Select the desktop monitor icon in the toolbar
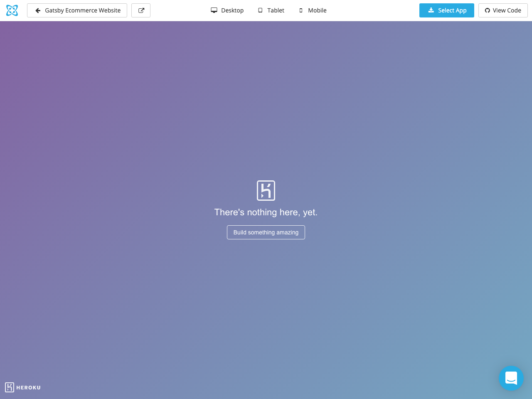The height and width of the screenshot is (399, 532). [214, 10]
